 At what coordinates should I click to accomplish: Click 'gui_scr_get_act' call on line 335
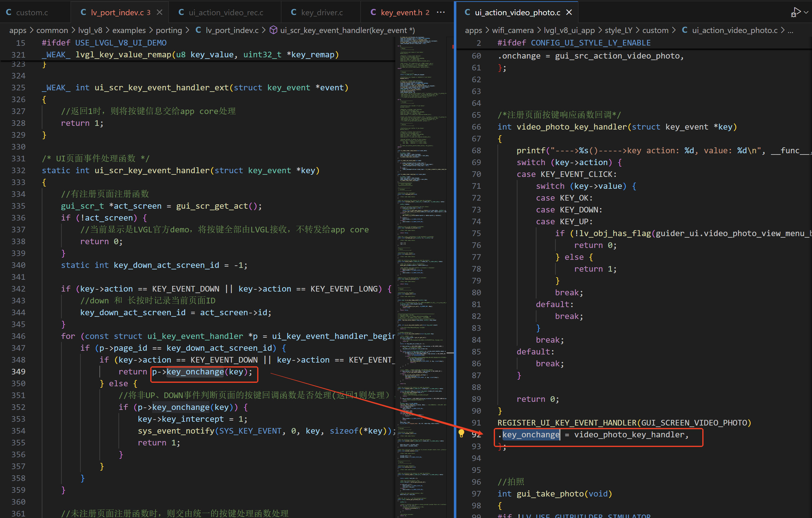(212, 206)
